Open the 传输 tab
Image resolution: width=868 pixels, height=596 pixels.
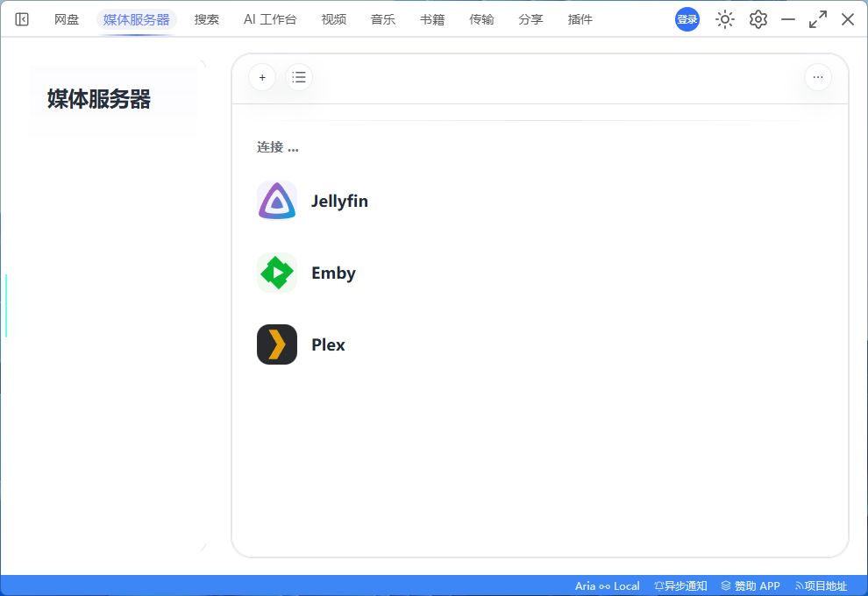[x=481, y=19]
